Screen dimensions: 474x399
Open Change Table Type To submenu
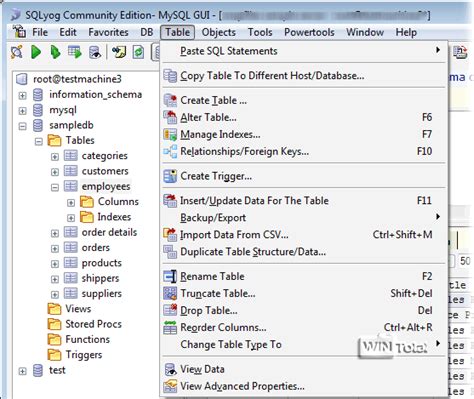(x=304, y=344)
